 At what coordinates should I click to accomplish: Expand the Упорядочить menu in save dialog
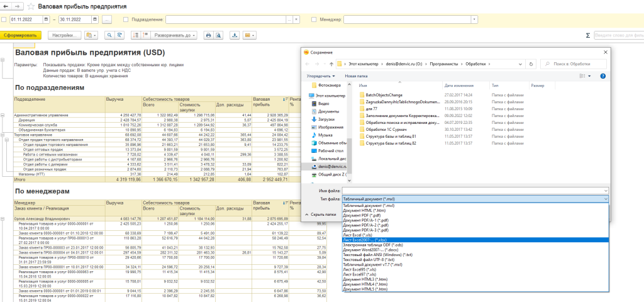tap(321, 75)
